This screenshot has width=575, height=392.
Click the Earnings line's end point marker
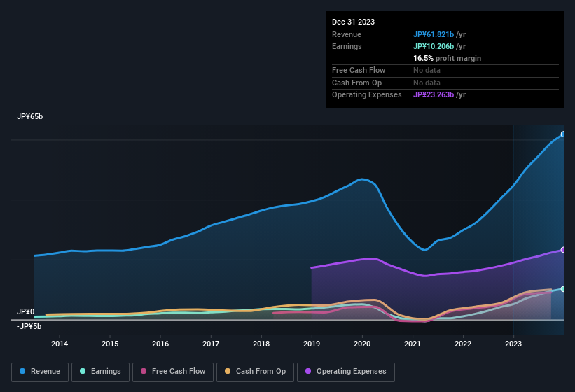click(563, 289)
